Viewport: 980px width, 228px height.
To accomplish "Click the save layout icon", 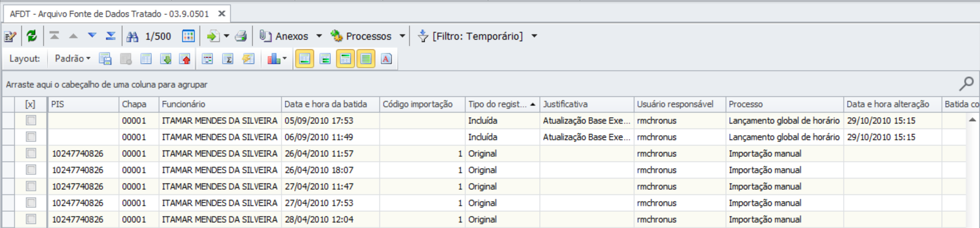I will coord(105,59).
